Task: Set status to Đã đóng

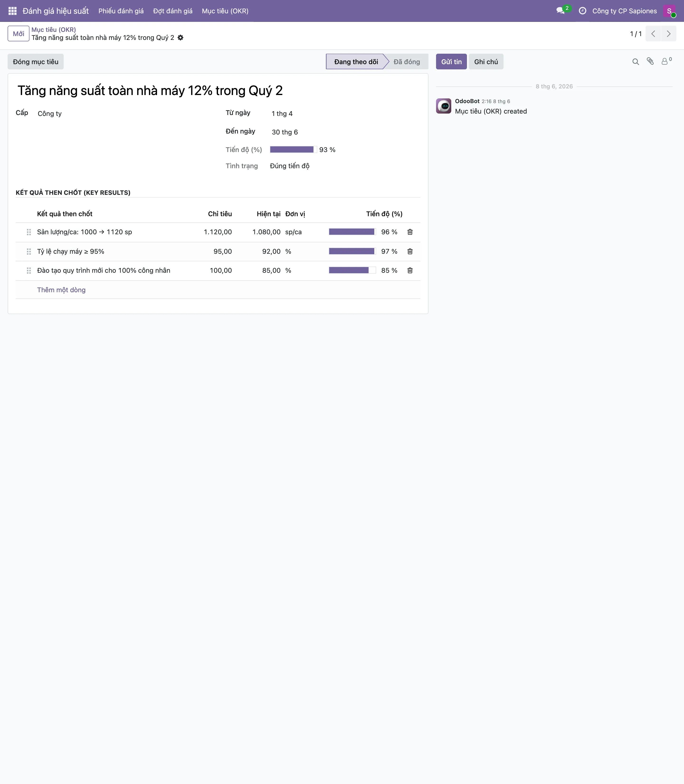Action: click(x=407, y=62)
